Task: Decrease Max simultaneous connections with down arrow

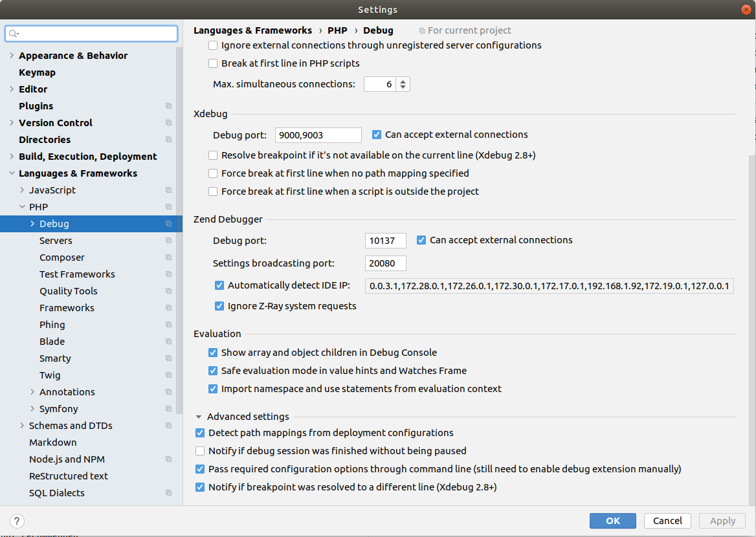Action: pos(403,88)
